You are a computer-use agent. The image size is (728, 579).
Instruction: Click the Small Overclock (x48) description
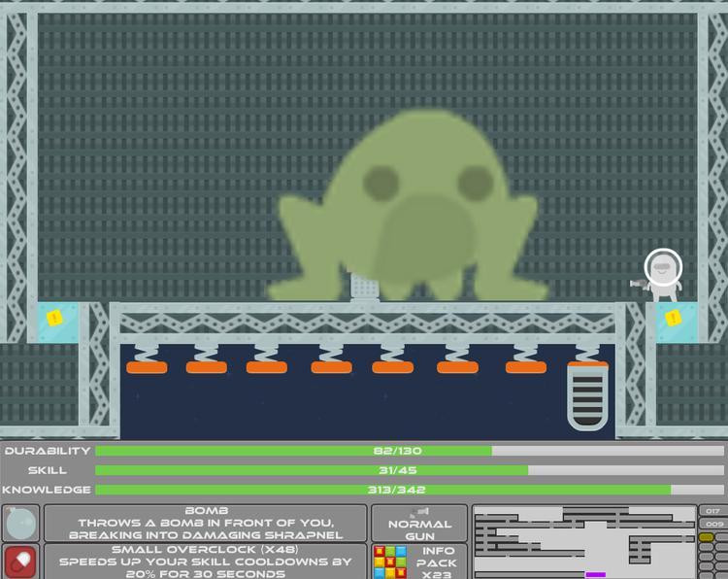206,562
